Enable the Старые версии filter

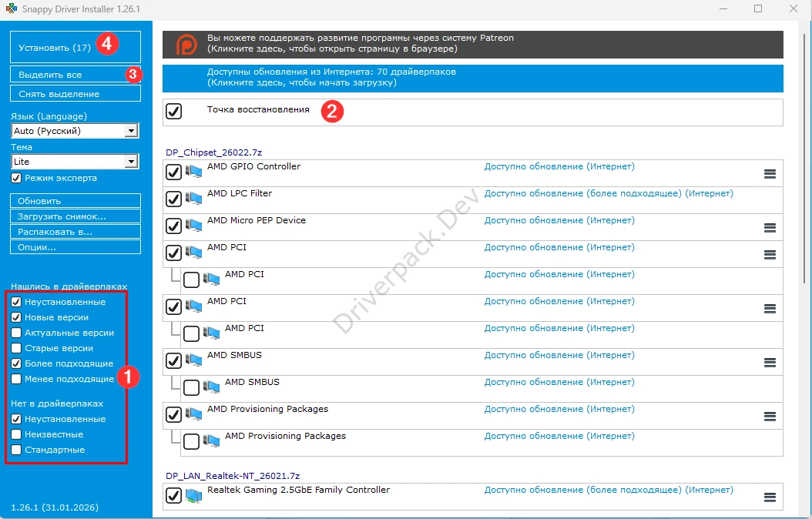16,348
